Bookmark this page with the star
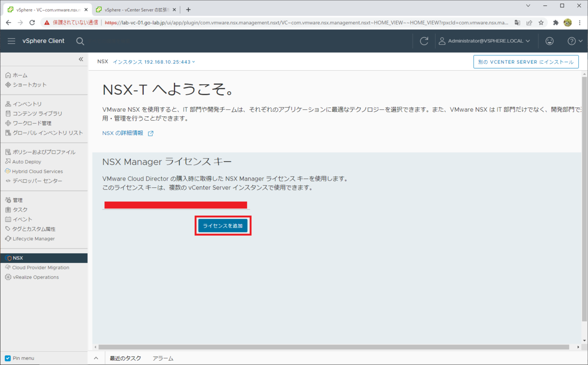The image size is (588, 365). [541, 23]
